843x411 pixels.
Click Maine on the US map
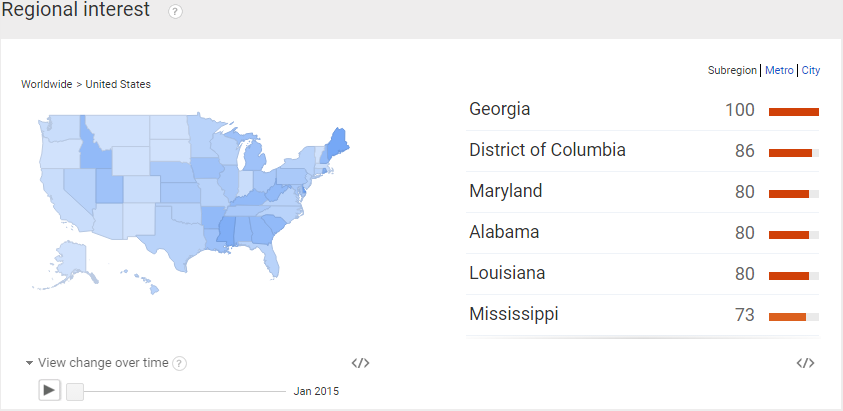[x=337, y=144]
